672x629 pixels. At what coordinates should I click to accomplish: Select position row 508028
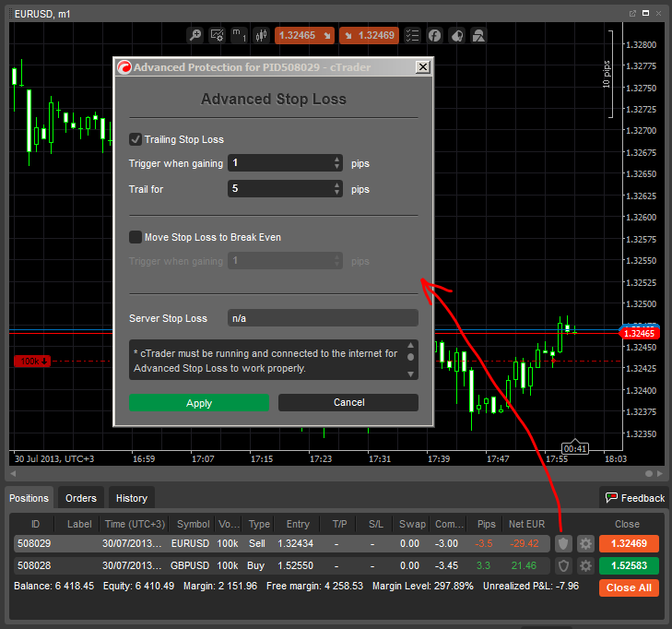[x=281, y=565]
